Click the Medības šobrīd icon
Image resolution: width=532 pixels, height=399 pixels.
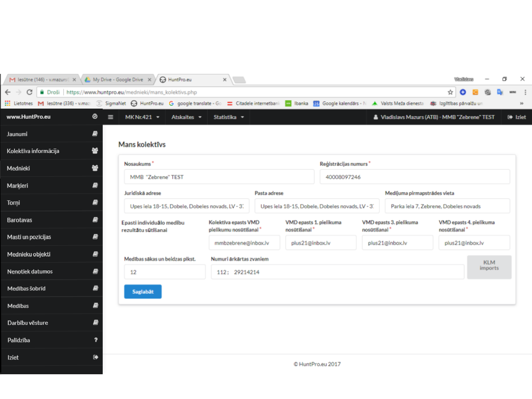(95, 288)
